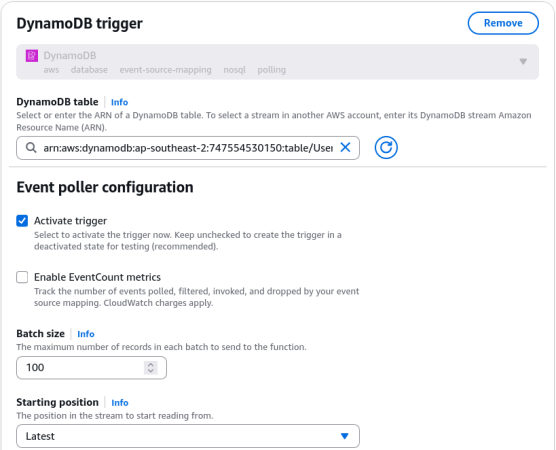Viewport: 556px width, 450px height.
Task: Click the DynamoDB table ARN text field
Action: [188, 148]
